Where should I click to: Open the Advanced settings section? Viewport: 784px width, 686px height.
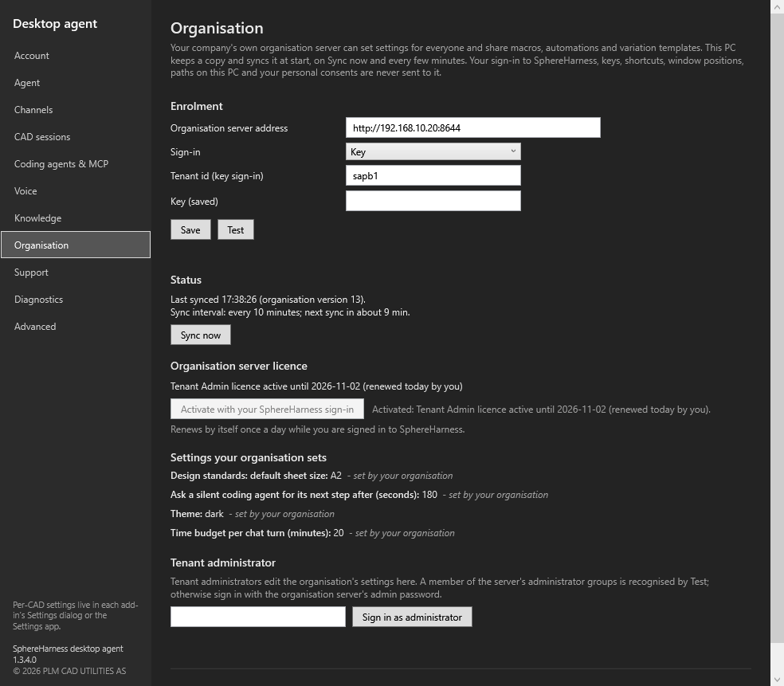[x=76, y=326]
